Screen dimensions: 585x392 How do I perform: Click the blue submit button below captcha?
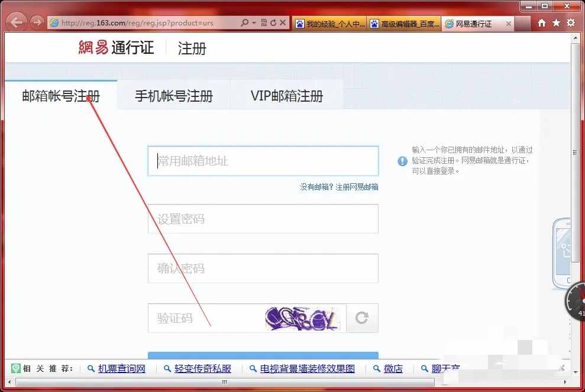tap(263, 355)
